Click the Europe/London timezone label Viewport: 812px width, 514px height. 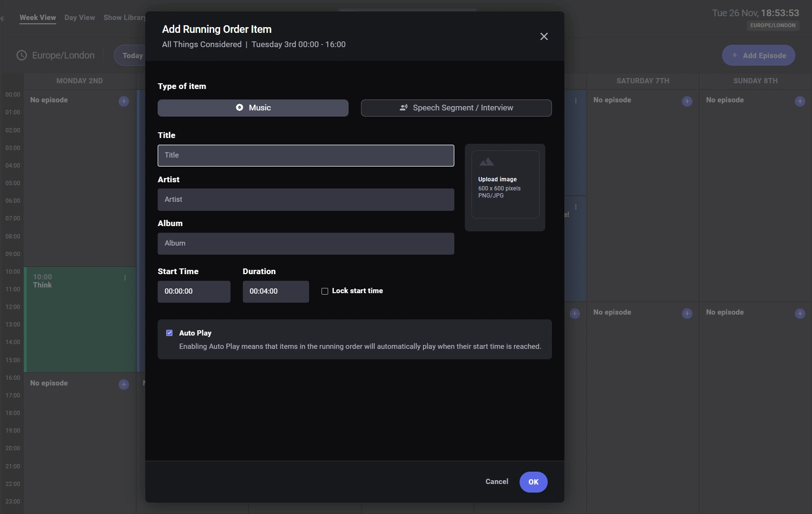pos(63,56)
